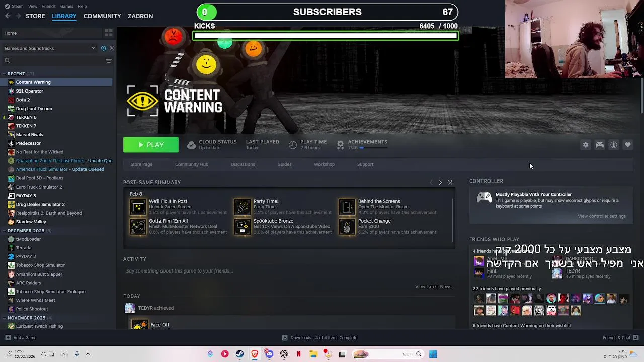Add Content Warning to favorites heart
Screen dimensions: 644x362
point(628,145)
